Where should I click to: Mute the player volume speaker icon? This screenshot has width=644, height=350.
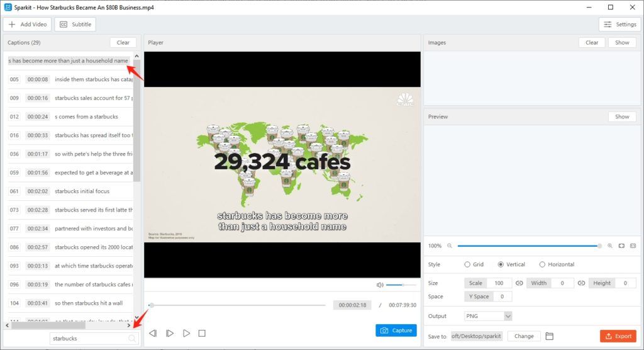pyautogui.click(x=380, y=285)
